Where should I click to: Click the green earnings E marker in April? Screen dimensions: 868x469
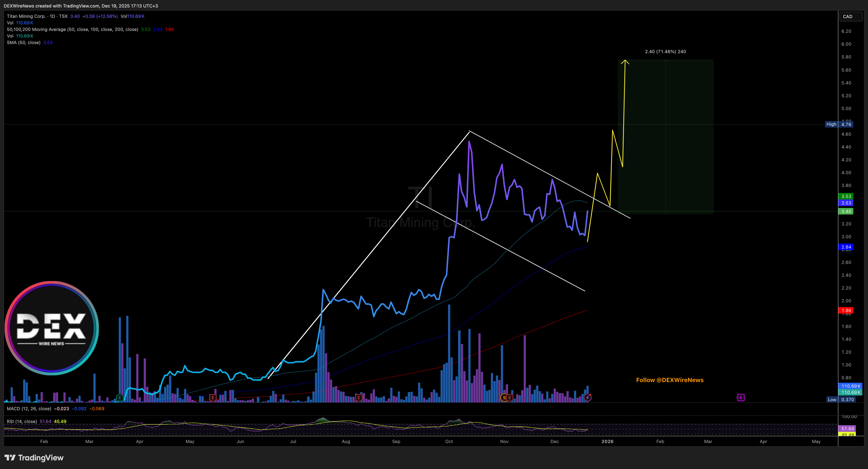click(x=120, y=397)
